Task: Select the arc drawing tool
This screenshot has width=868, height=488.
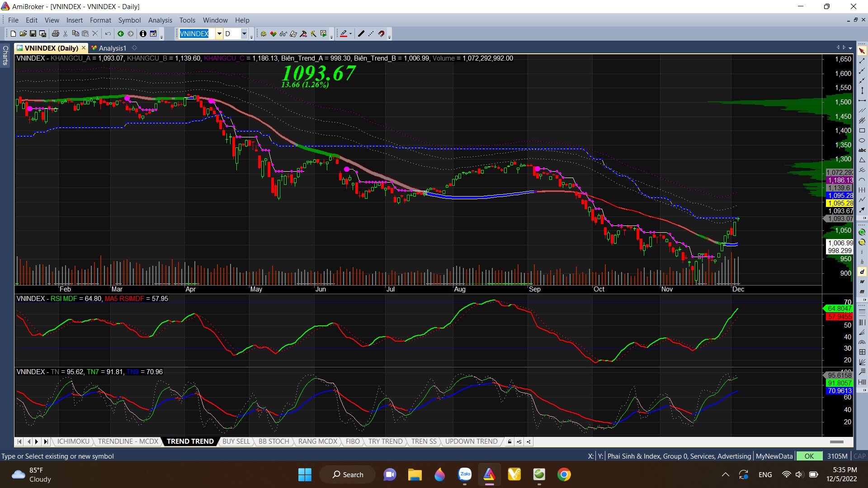Action: (x=862, y=180)
